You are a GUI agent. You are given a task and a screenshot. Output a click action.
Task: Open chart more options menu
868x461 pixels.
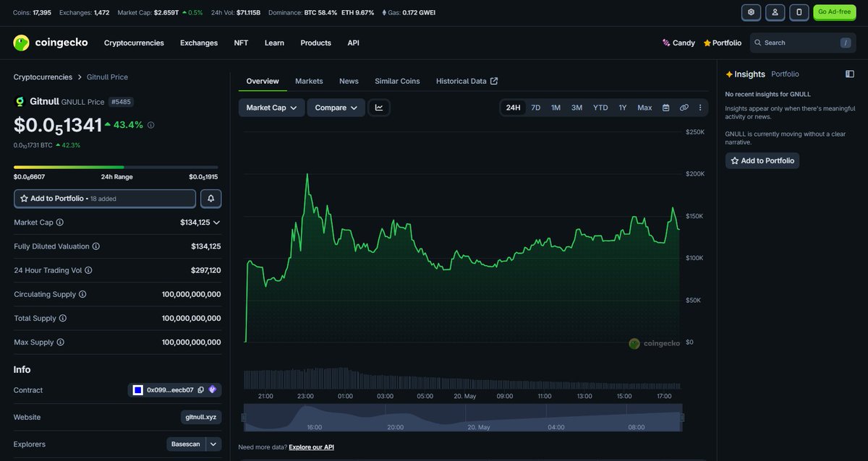(x=700, y=108)
